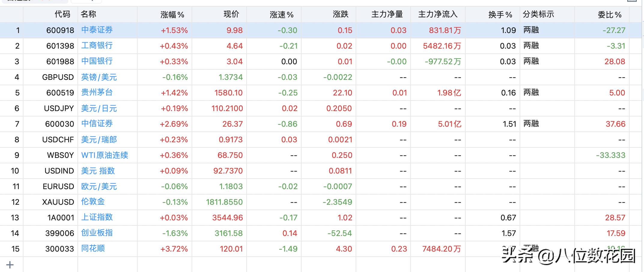This screenshot has height=272, width=644.
Task: Click the 委比 value 37.66
Action: (615, 124)
